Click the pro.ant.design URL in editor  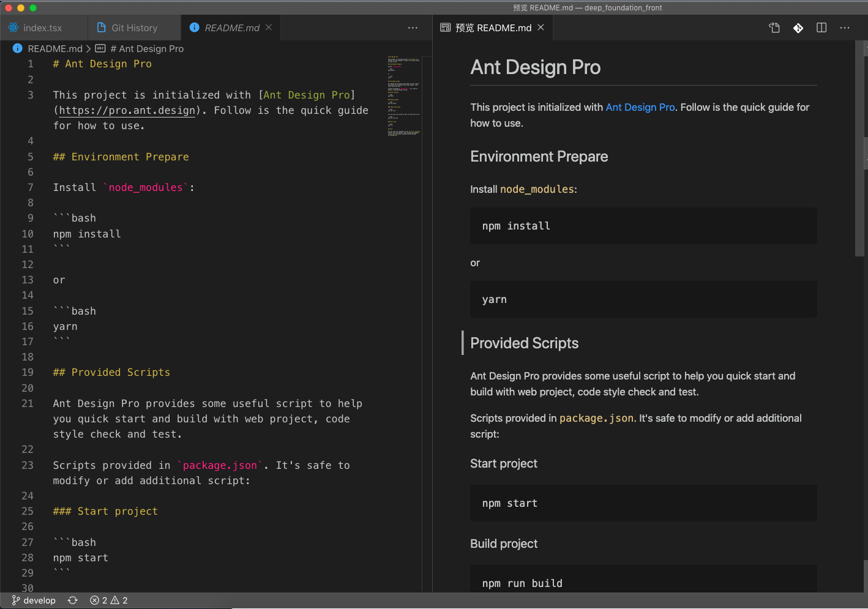pyautogui.click(x=127, y=110)
